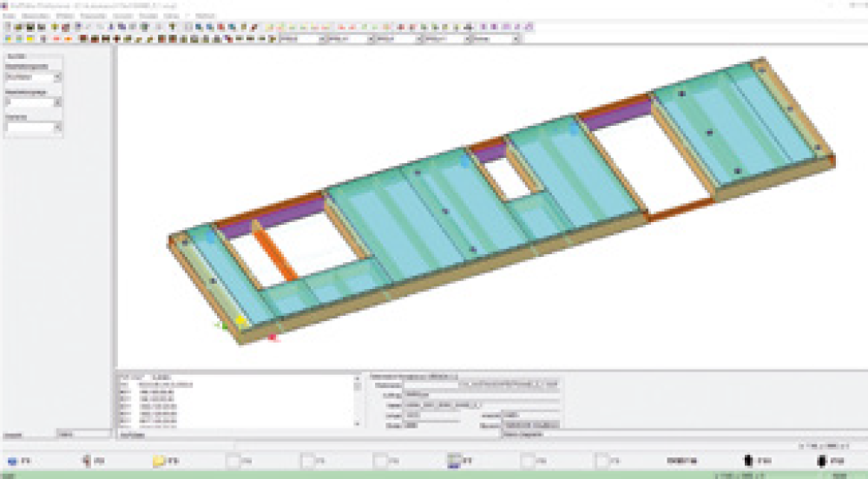
Task: Select the red marker at the model's bottom corner
Action: 273,337
